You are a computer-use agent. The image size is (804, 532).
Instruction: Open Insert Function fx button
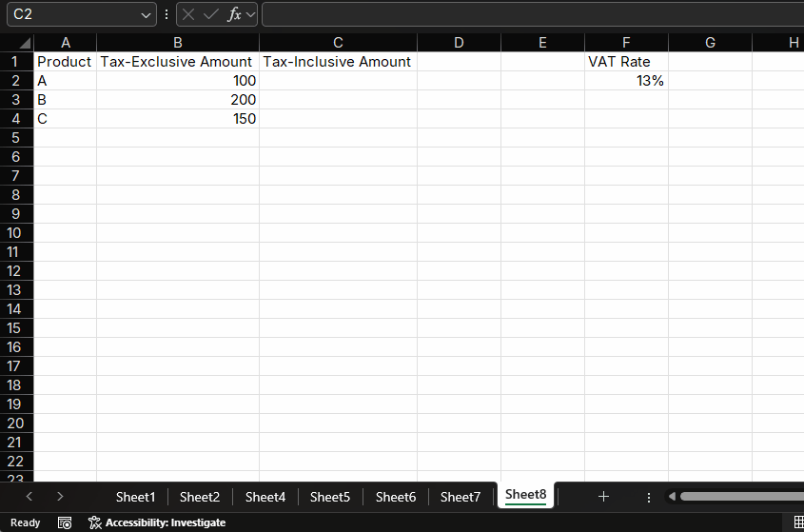point(234,14)
